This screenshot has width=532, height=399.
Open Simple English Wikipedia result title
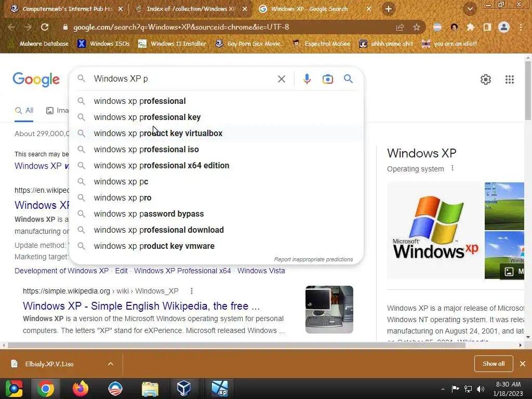tap(141, 305)
